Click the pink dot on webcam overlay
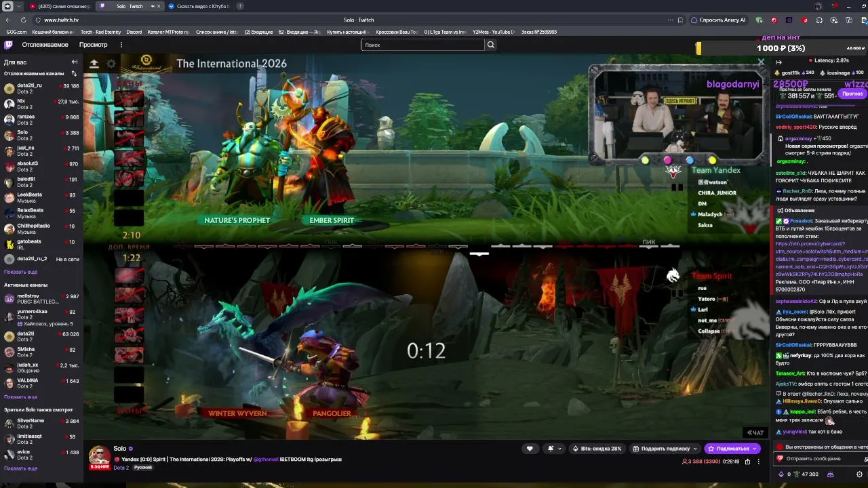The width and height of the screenshot is (868, 488). pyautogui.click(x=667, y=161)
